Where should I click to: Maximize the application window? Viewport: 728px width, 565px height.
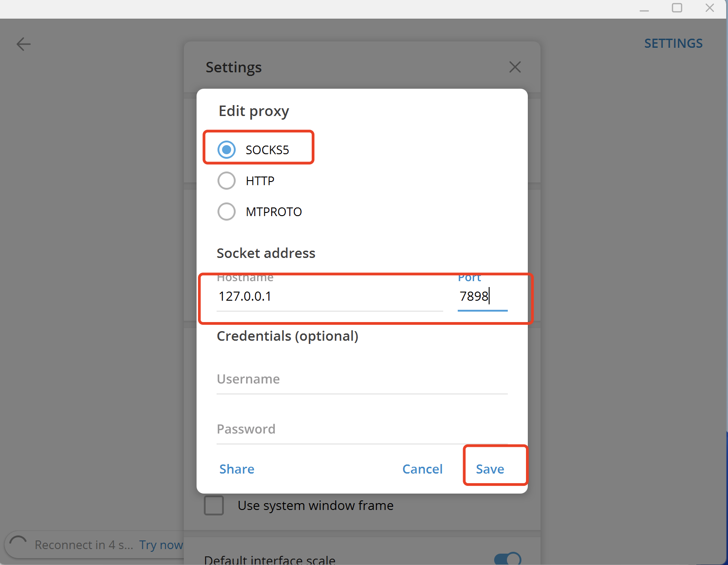677,8
